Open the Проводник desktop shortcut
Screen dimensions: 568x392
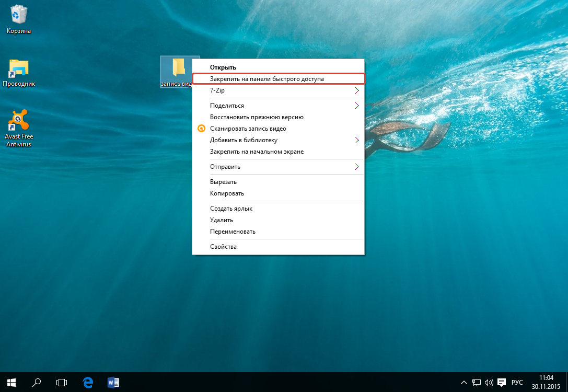(x=19, y=68)
